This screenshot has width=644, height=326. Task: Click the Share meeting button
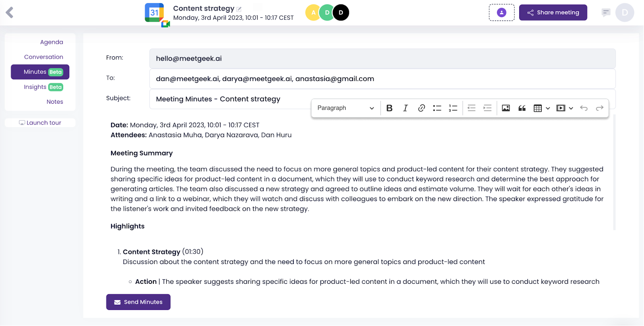553,12
